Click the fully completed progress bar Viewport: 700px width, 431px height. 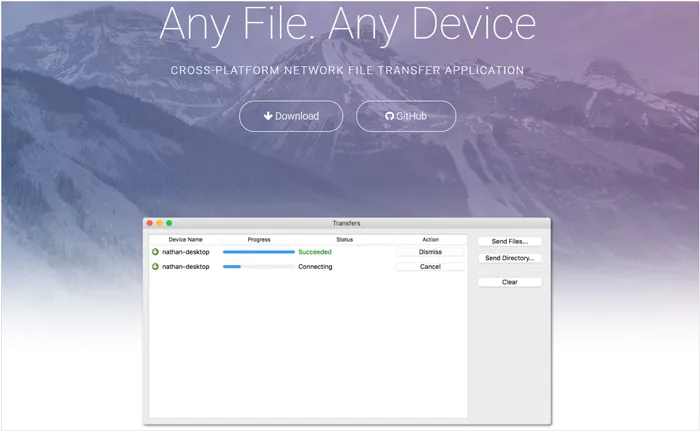pyautogui.click(x=259, y=252)
